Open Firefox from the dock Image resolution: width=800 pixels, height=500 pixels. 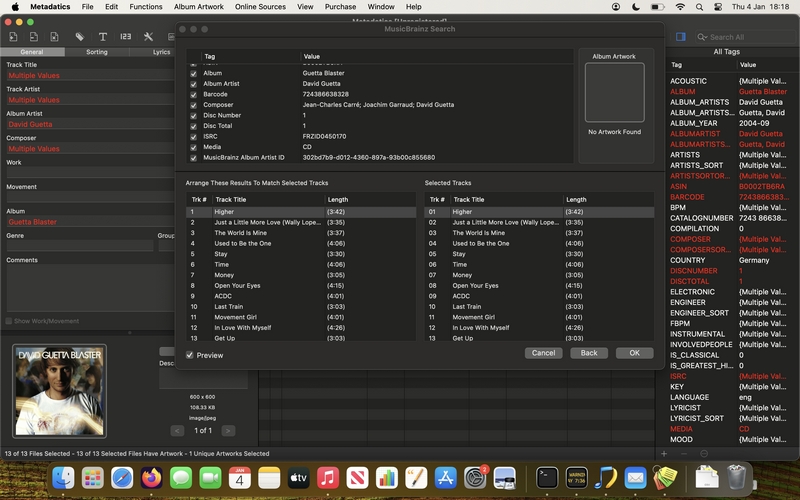[152, 478]
